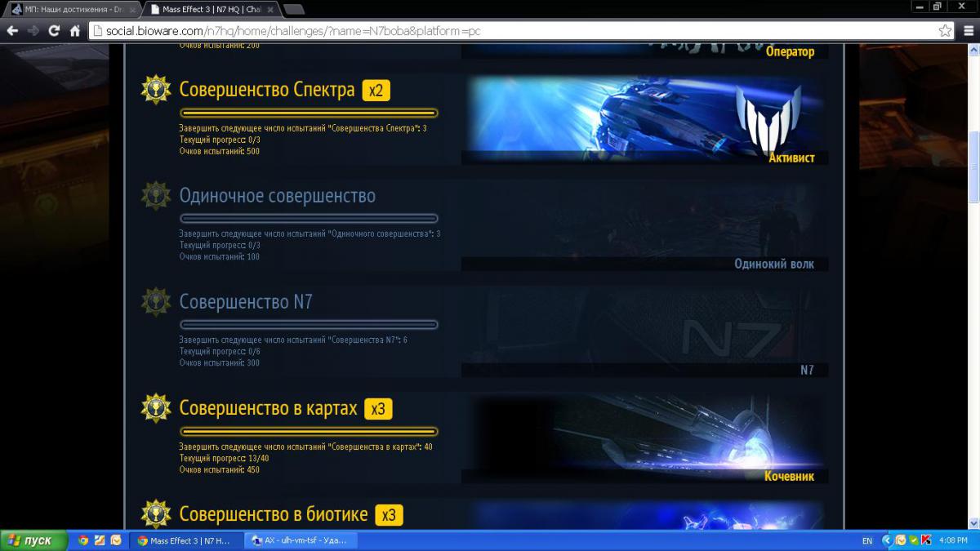This screenshot has height=551, width=980.
Task: Click the 'Одинокий волк' banner title
Action: (x=774, y=264)
